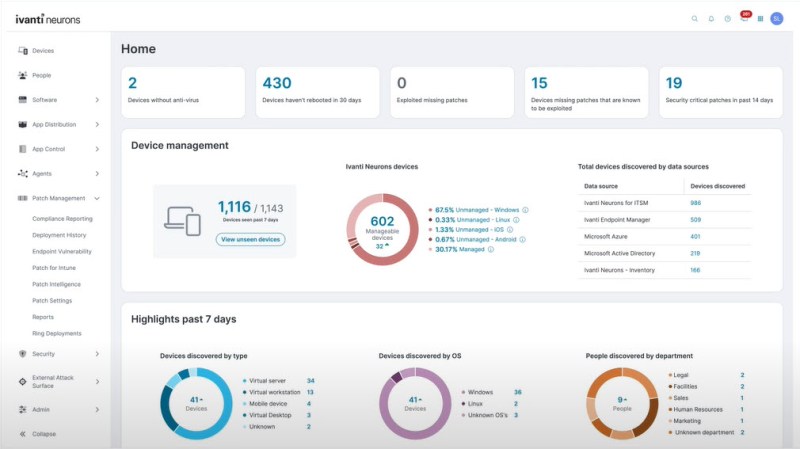Click the Devices sidebar icon

[x=22, y=51]
